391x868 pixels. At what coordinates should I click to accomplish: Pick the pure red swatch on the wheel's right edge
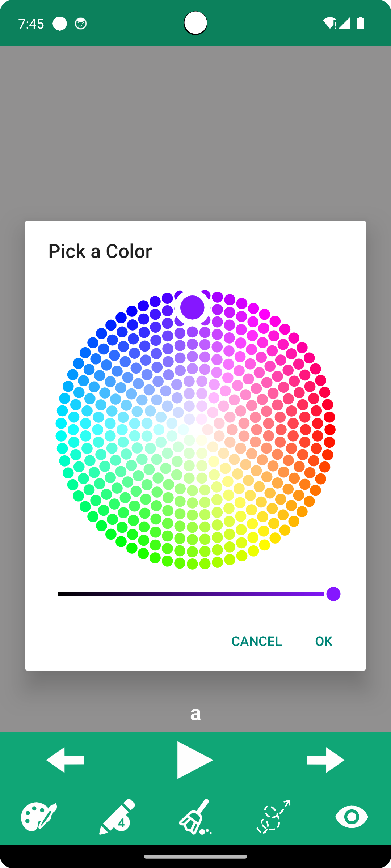point(330,430)
